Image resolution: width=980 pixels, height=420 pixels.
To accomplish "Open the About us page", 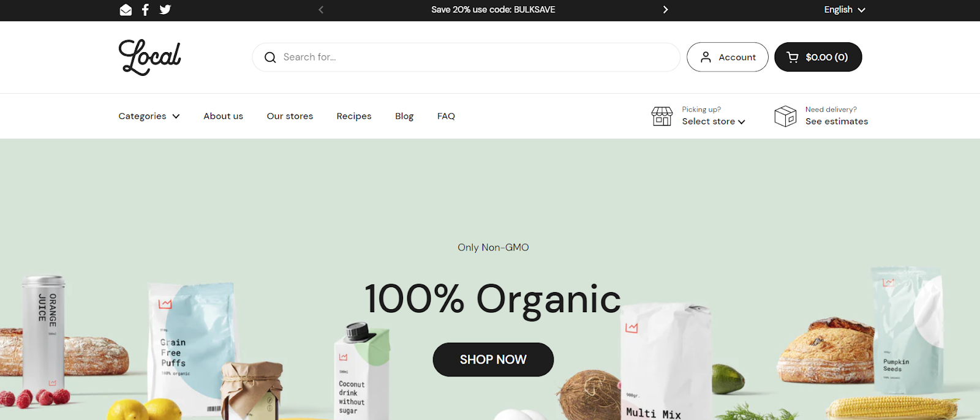I will coord(223,116).
